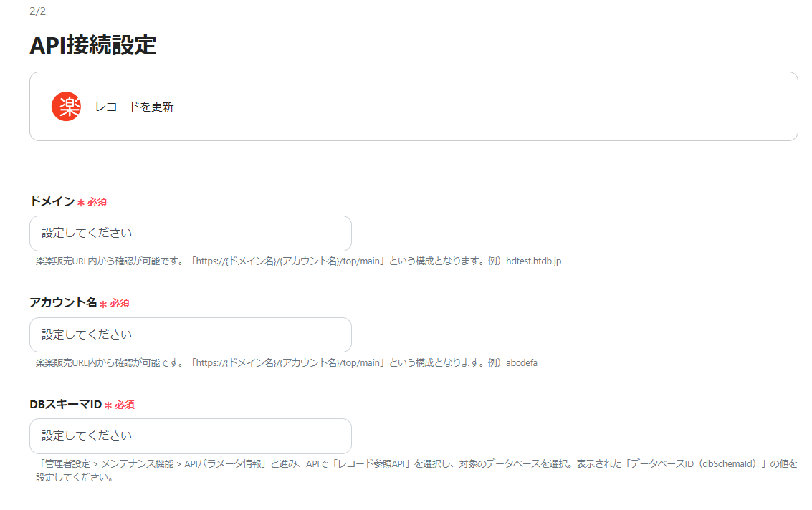Select the 楽 logo in the operation card
This screenshot has width=812, height=510.
point(67,106)
